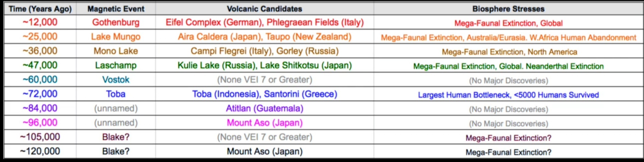Select the ~72,000 time cell
644x162 pixels.
pyautogui.click(x=40, y=94)
